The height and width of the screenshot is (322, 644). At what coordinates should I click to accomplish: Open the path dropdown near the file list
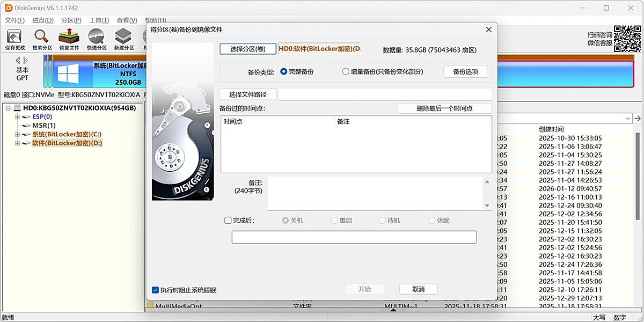[x=627, y=118]
